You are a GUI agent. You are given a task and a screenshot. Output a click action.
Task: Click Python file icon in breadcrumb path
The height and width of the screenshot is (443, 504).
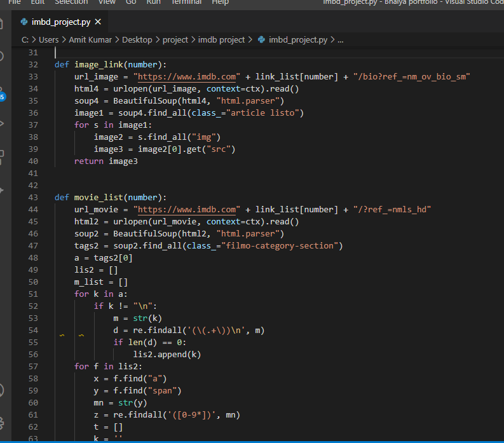tap(261, 39)
